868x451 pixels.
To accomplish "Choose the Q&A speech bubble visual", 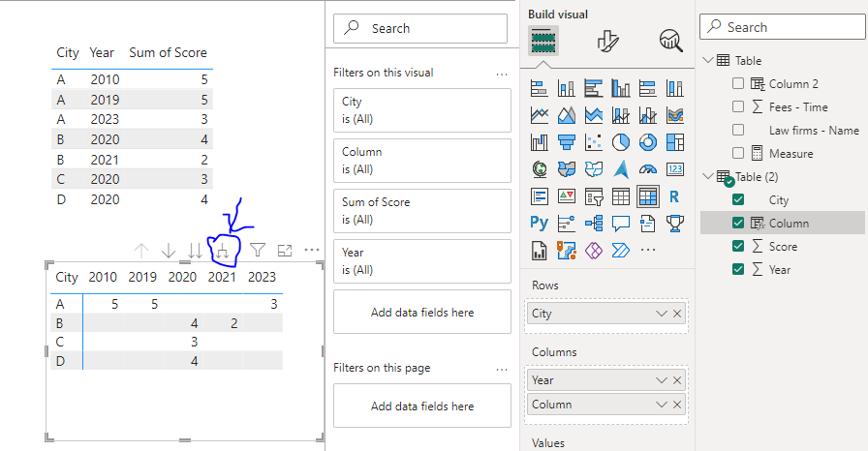I will click(x=621, y=224).
